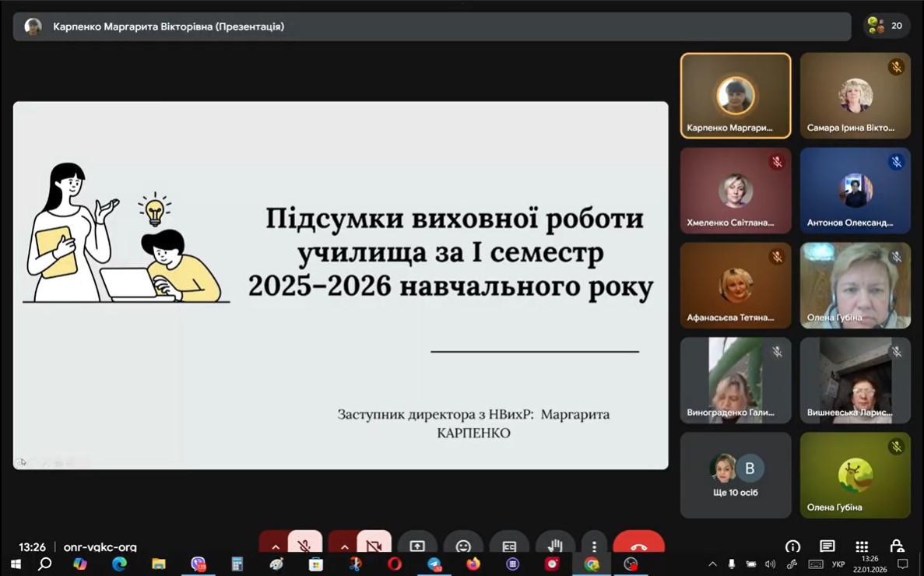Open the emoji reactions icon
This screenshot has width=924, height=576.
(x=463, y=546)
